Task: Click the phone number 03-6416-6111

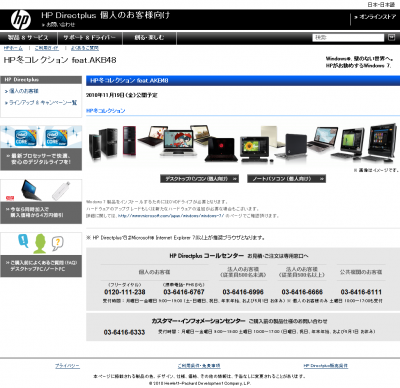Action: (x=361, y=292)
